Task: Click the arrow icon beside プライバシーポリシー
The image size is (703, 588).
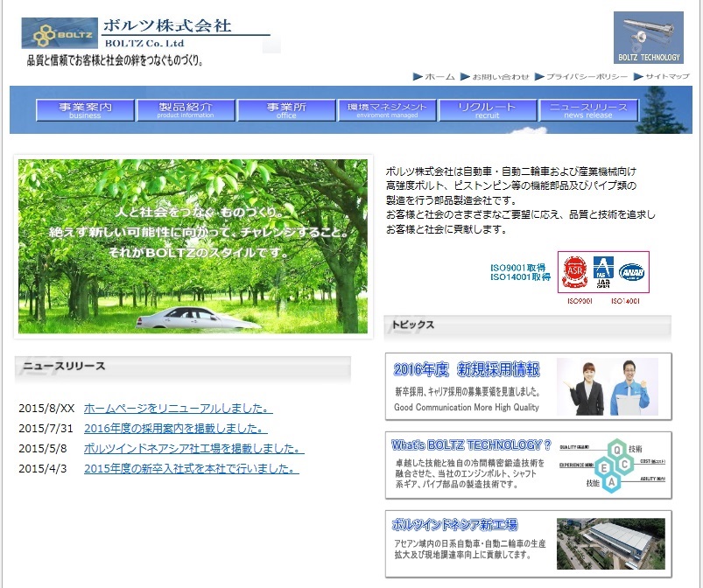Action: point(540,77)
